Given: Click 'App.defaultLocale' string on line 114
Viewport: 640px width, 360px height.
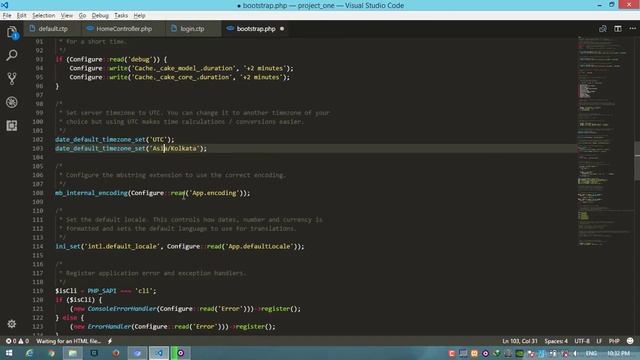Looking at the screenshot, I should [260, 246].
